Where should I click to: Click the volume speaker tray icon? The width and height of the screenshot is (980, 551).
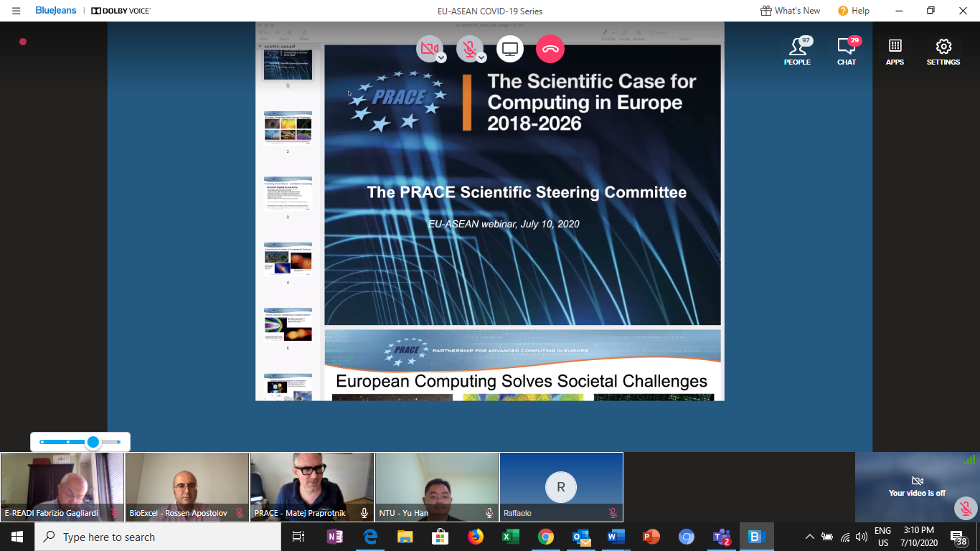pos(862,537)
